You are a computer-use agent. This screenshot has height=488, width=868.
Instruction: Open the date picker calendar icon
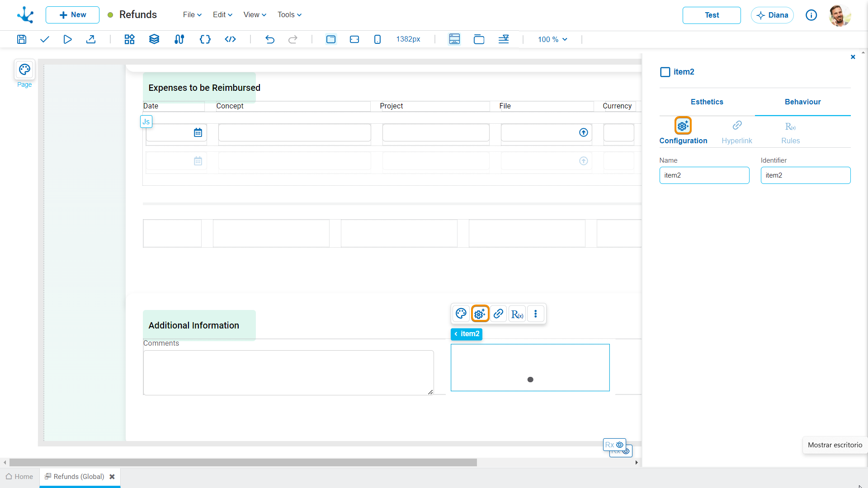tap(198, 132)
